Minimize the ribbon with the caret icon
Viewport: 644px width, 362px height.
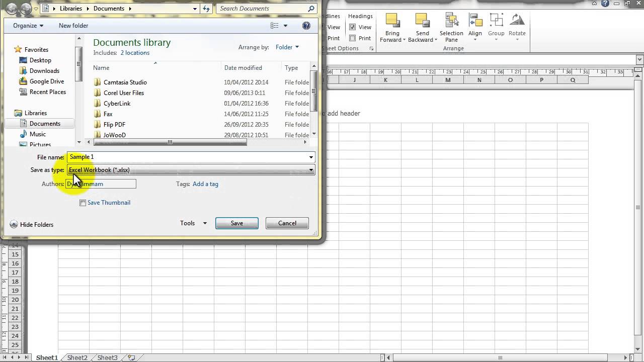[595, 4]
